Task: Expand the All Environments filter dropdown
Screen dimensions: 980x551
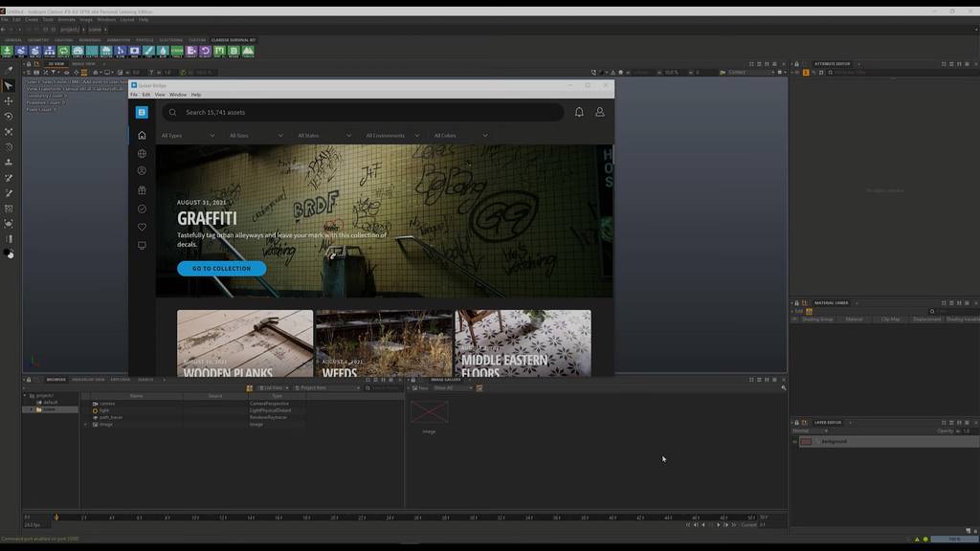Action: coord(391,136)
